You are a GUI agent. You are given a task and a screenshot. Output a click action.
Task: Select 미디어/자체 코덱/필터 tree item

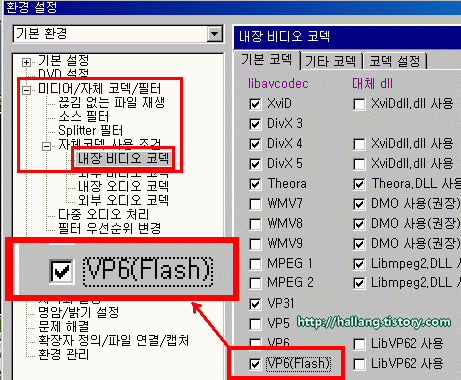point(99,89)
